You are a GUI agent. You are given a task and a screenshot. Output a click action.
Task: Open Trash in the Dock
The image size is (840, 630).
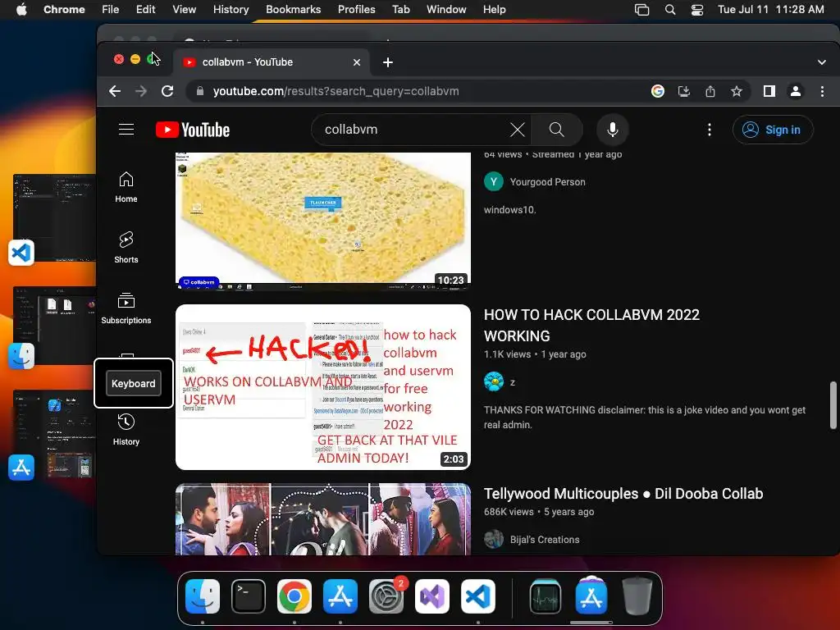[637, 596]
